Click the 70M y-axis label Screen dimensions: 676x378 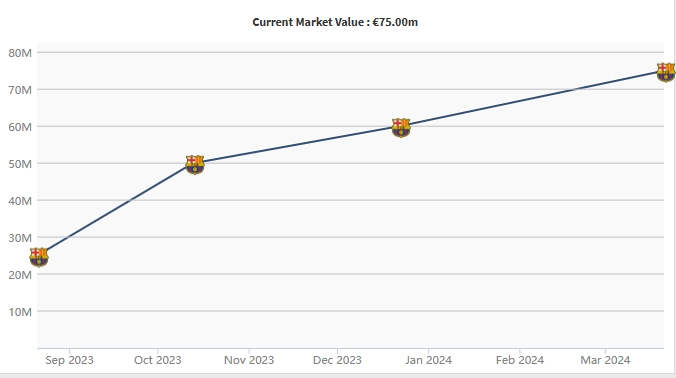[20, 90]
